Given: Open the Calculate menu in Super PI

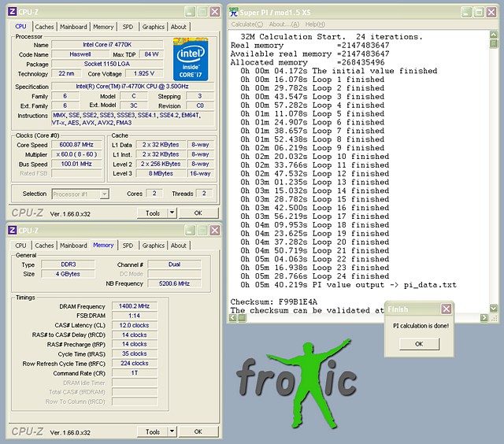Looking at the screenshot, I should (246, 24).
